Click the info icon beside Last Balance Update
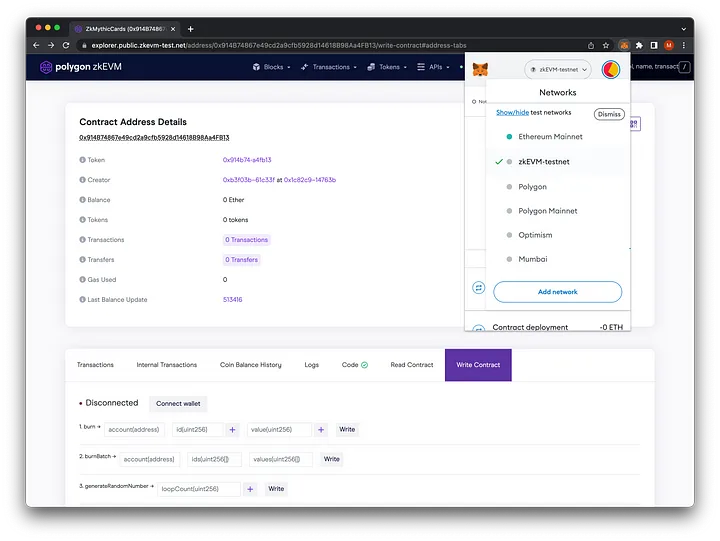The height and width of the screenshot is (541, 720). (83, 299)
